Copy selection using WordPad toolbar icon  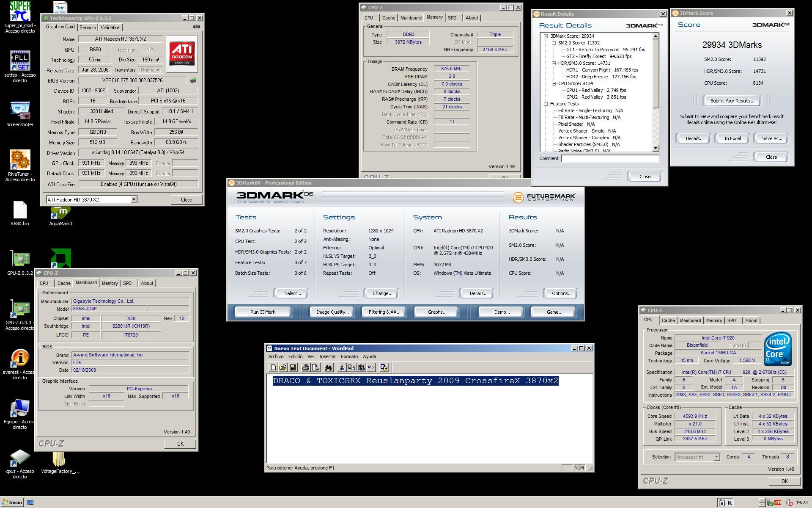coord(351,367)
